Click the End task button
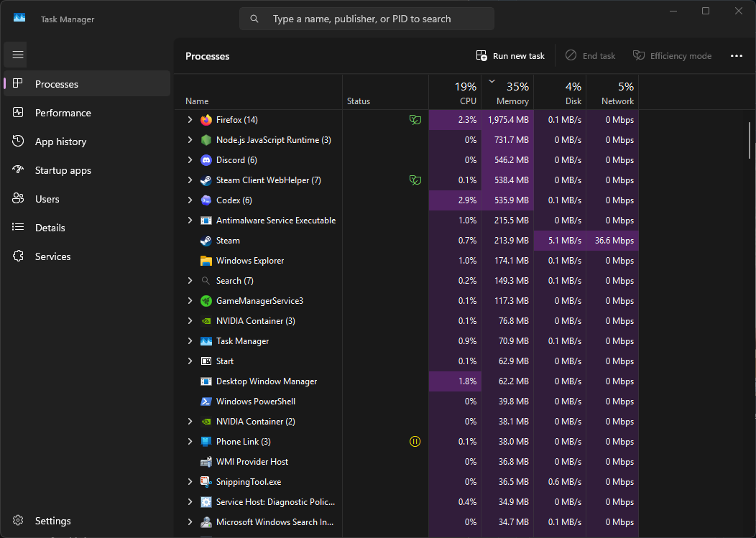The image size is (756, 538). coord(590,56)
